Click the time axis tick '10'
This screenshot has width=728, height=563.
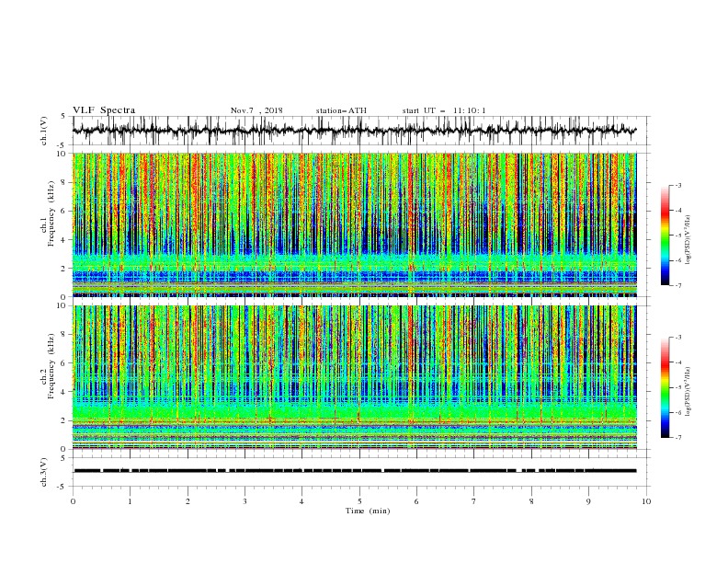[646, 501]
